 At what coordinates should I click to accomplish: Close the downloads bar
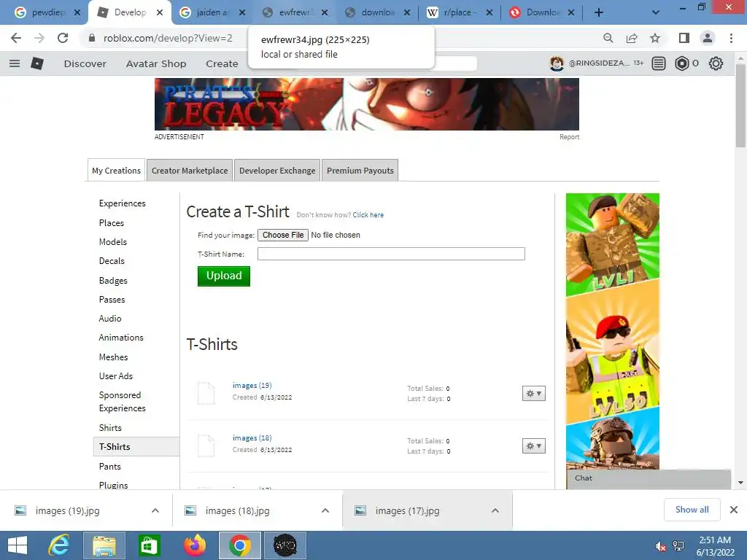pos(734,510)
